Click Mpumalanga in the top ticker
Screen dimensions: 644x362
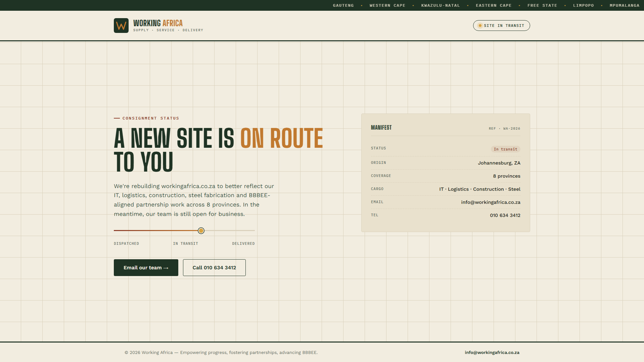625,5
